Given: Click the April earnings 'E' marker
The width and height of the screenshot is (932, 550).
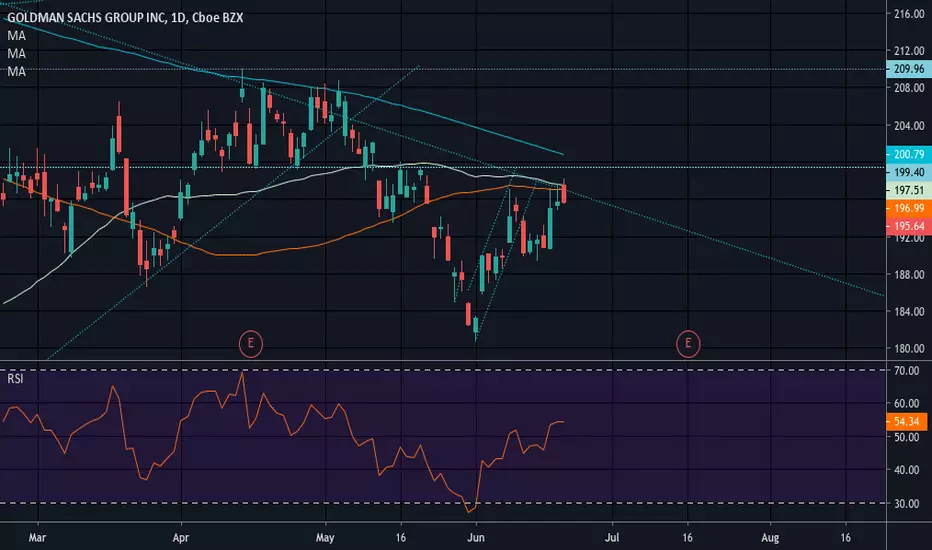Looking at the screenshot, I should pos(251,344).
